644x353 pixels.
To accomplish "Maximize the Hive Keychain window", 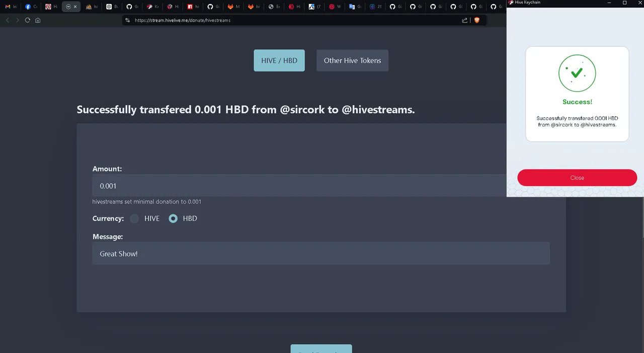I will [x=625, y=3].
